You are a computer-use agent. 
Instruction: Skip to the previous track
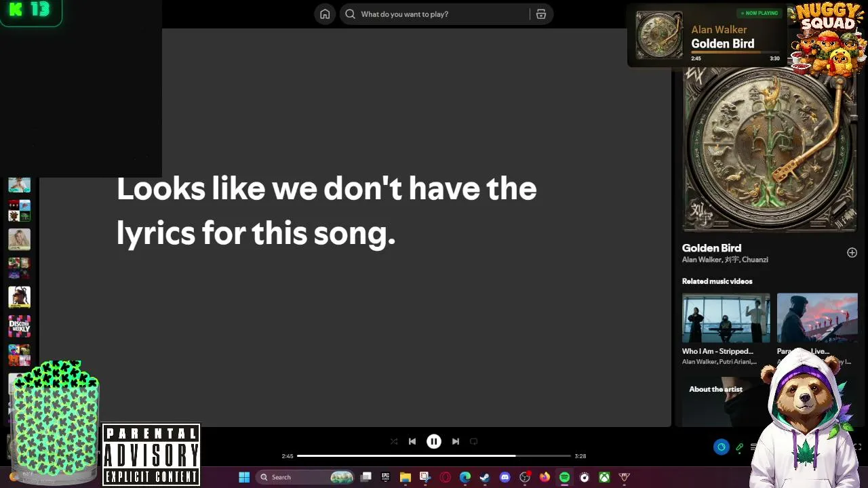tap(412, 441)
